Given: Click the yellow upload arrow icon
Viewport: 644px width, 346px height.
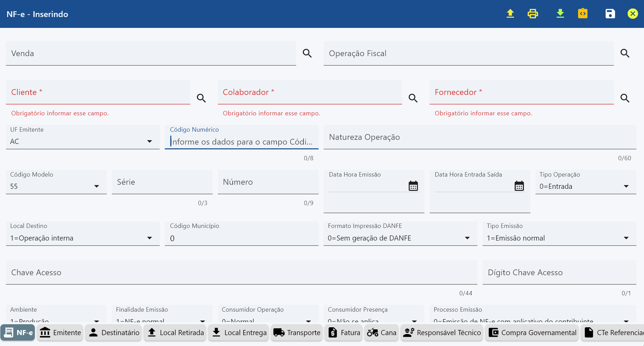Looking at the screenshot, I should [510, 14].
